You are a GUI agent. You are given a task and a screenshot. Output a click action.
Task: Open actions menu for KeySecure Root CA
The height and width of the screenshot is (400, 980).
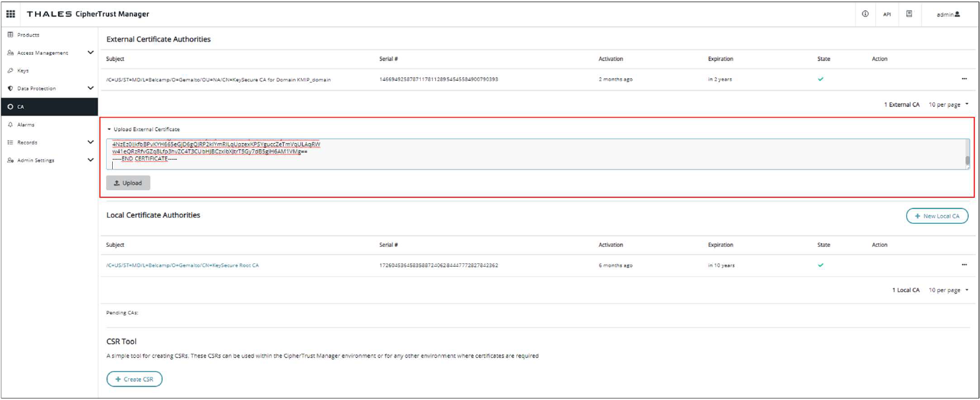pos(964,265)
